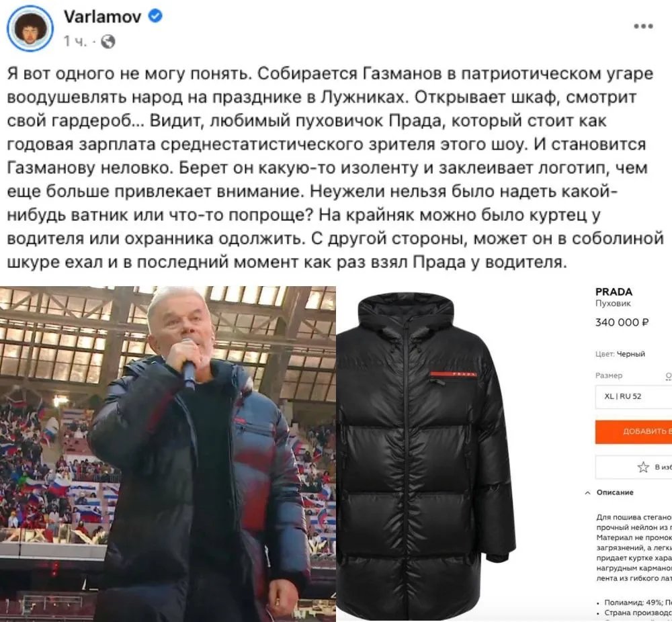Add to favorites via В избранное button
The height and width of the screenshot is (622, 672).
pos(634,466)
